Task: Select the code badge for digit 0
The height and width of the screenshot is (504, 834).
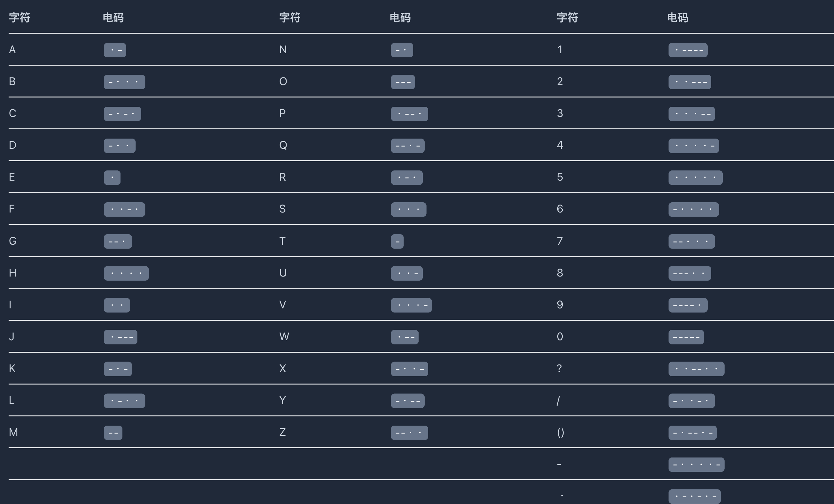Action: click(686, 337)
